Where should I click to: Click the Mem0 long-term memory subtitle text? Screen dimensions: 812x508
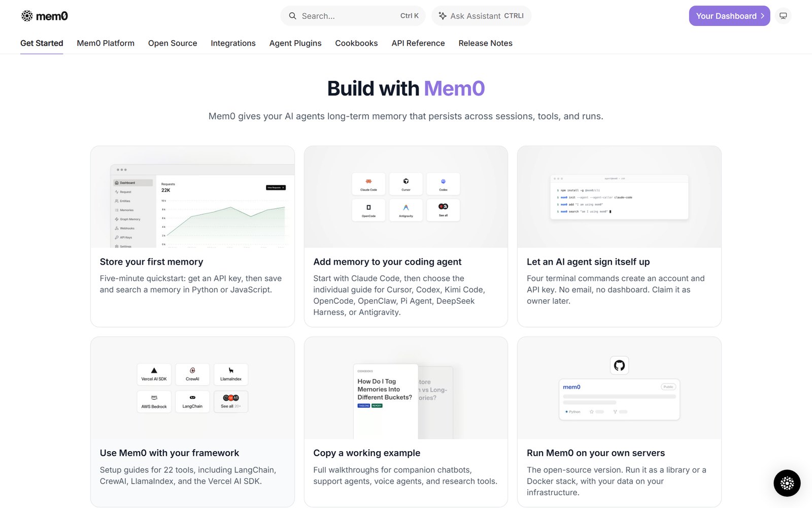tap(406, 116)
